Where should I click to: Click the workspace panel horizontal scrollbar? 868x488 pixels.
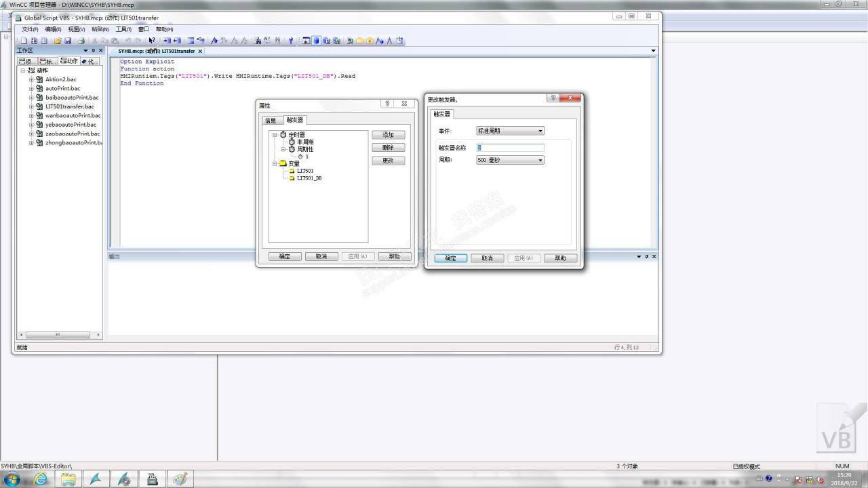[x=60, y=335]
